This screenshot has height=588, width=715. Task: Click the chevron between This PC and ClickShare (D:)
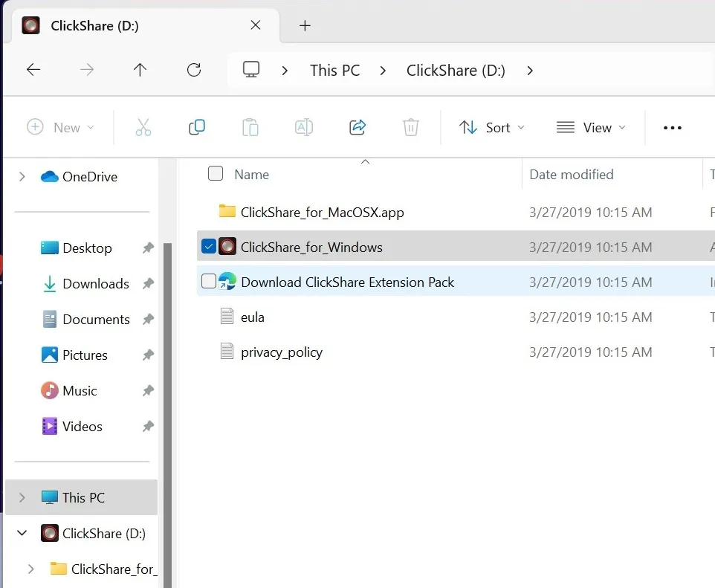tap(383, 71)
